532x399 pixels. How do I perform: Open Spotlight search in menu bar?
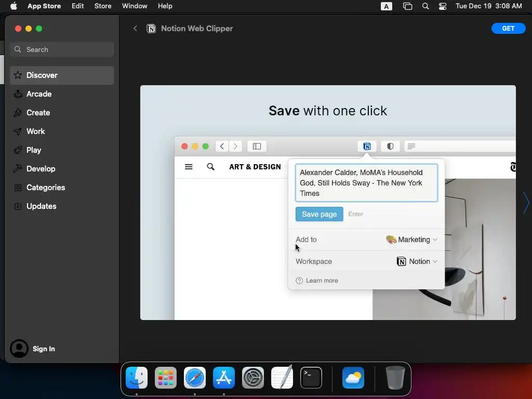[x=425, y=6]
